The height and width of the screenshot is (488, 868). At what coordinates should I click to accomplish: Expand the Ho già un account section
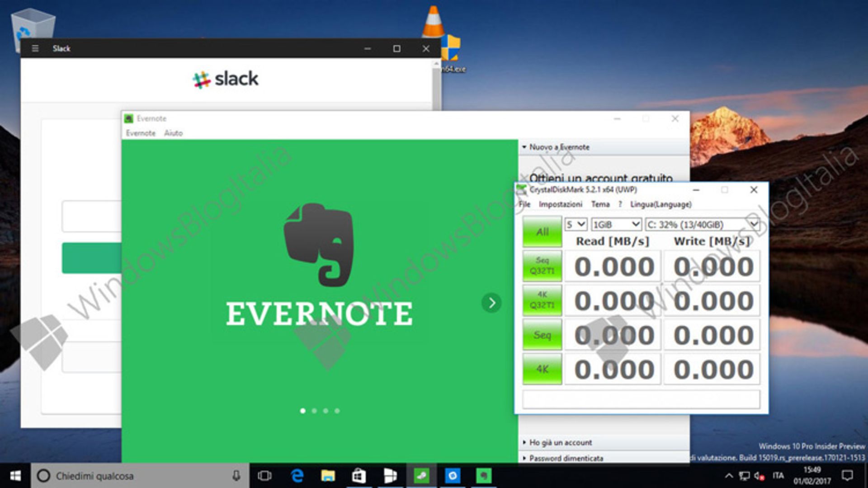coord(561,442)
